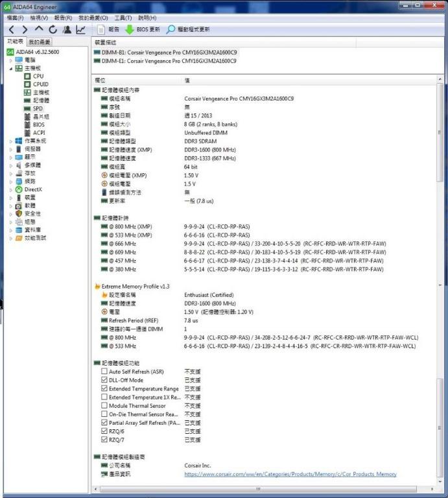Expand the display tree node

click(x=11, y=157)
